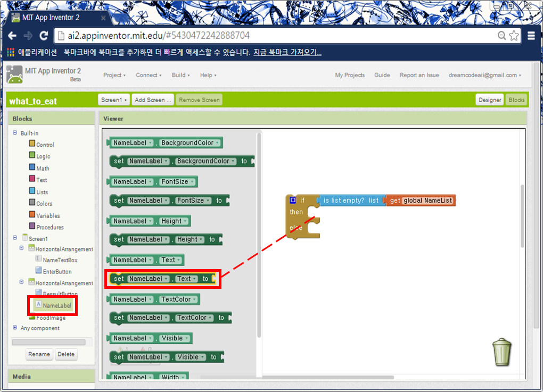Click the browser back arrow
Image resolution: width=543 pixels, height=392 pixels.
pyautogui.click(x=12, y=36)
